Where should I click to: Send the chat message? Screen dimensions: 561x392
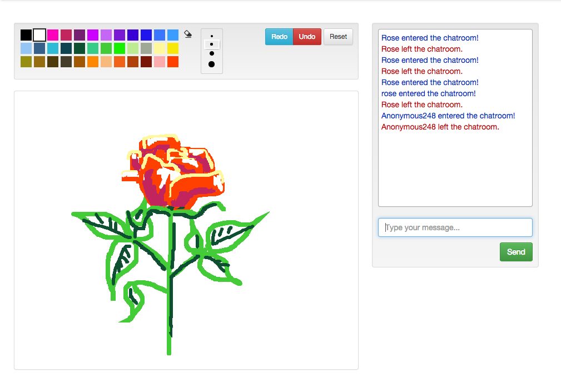(515, 252)
